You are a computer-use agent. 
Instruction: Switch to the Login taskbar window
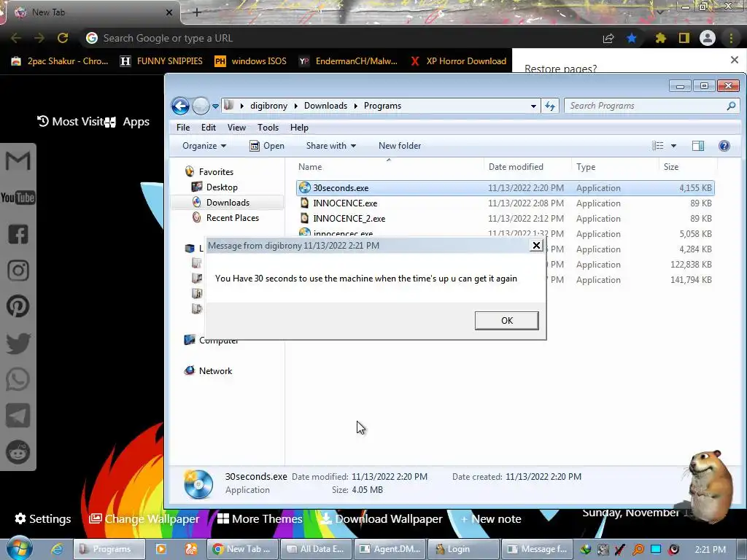[x=463, y=549]
